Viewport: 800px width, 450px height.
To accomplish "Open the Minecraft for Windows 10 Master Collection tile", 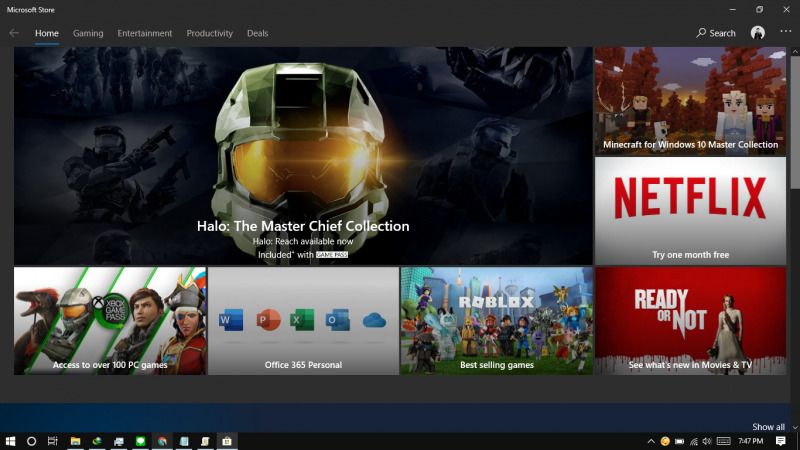I will pos(690,101).
